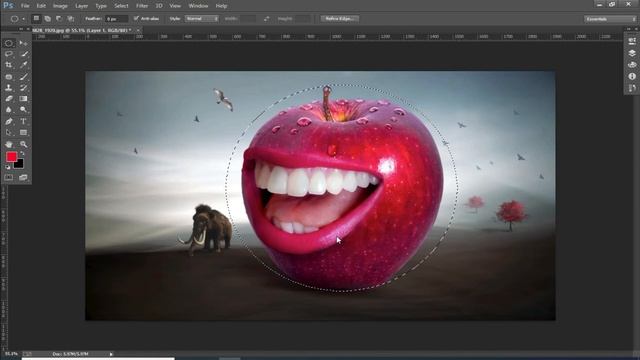Expand the status bar info arrow
This screenshot has width=640, height=360.
(111, 354)
